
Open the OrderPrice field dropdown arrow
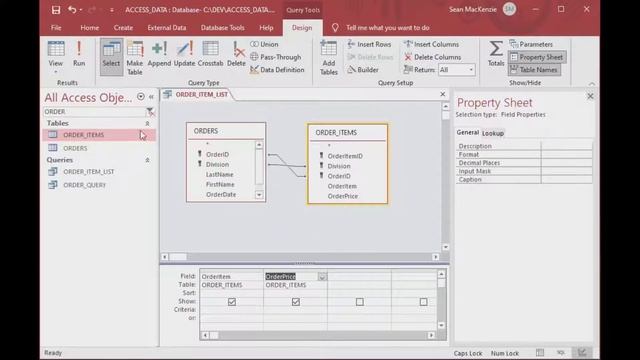coord(322,277)
